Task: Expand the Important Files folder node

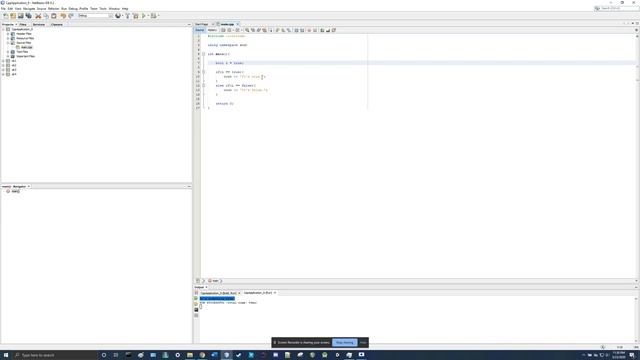Action: [8, 56]
